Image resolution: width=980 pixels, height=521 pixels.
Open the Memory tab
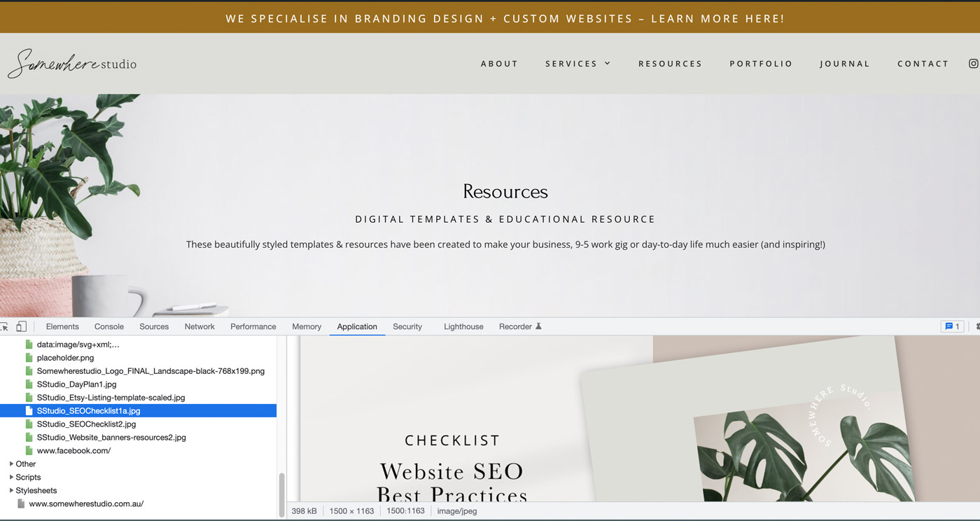click(307, 326)
